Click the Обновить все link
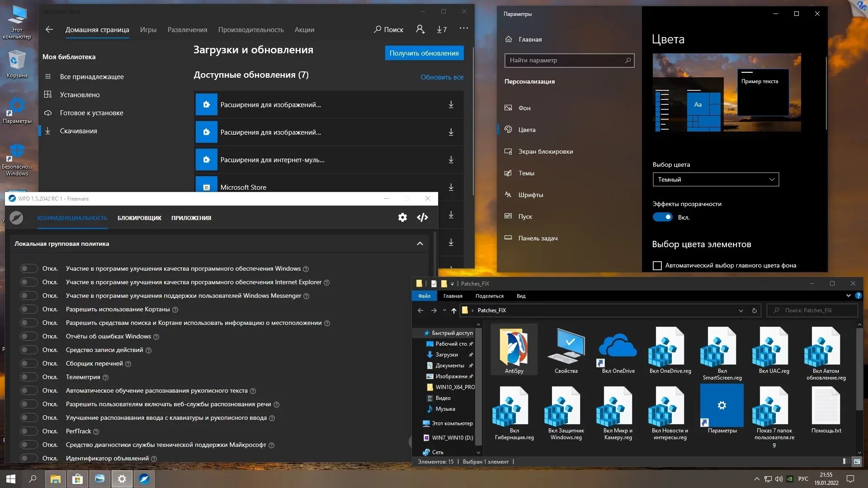This screenshot has height=488, width=868. 442,77
